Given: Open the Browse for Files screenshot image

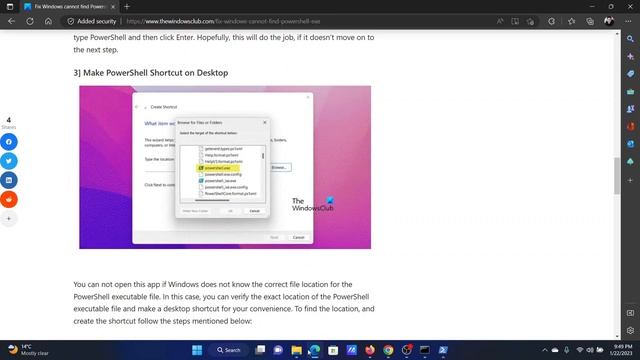Looking at the screenshot, I should point(225,167).
